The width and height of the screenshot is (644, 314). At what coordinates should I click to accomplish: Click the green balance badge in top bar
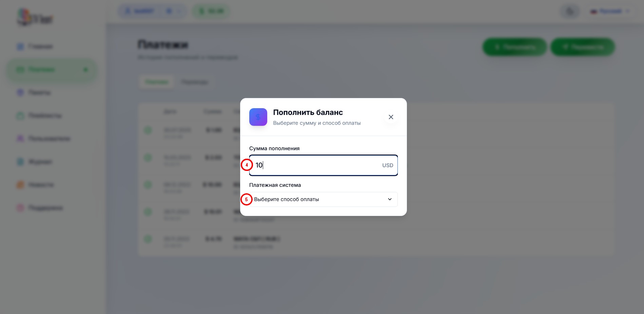(211, 11)
